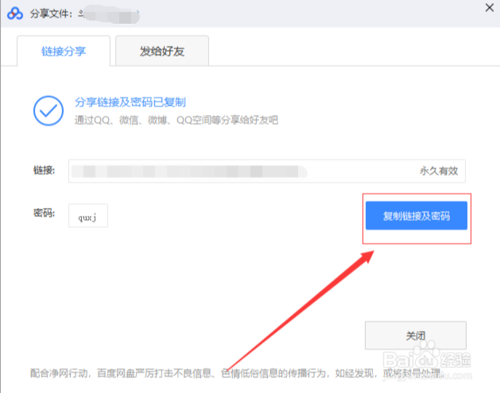This screenshot has height=393, width=500.
Task: Click the 分享链接及密码已复制 heading
Action: (130, 102)
